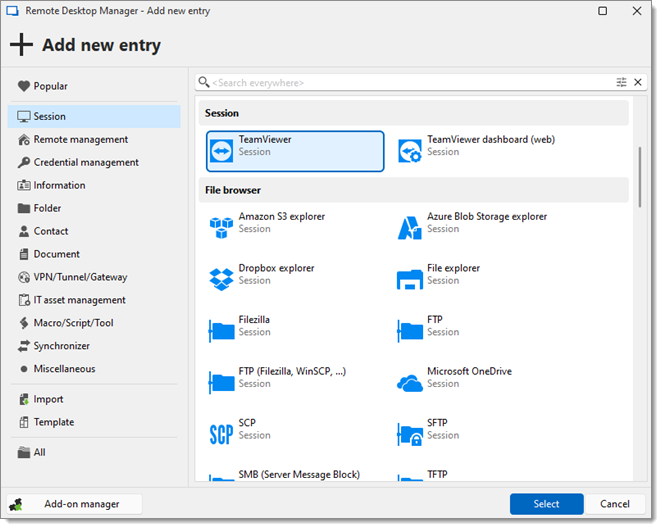Open the Template category
The width and height of the screenshot is (662, 529).
(94, 422)
